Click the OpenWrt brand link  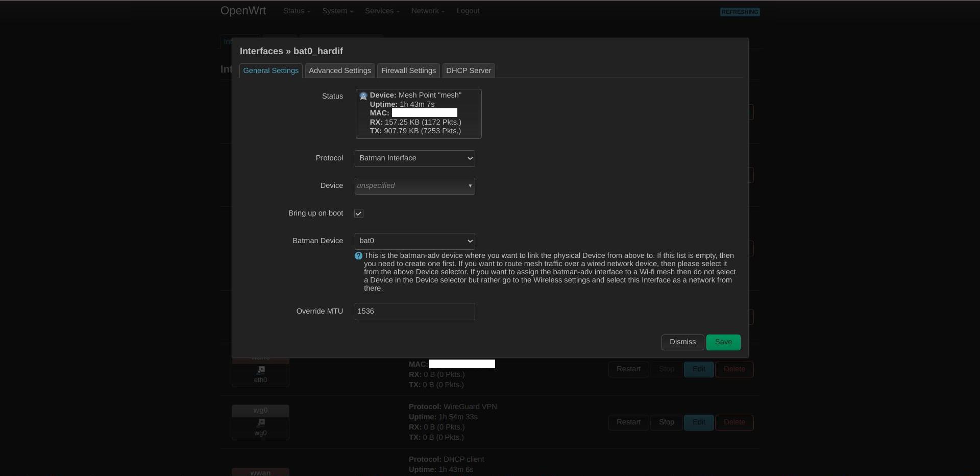[x=243, y=11]
